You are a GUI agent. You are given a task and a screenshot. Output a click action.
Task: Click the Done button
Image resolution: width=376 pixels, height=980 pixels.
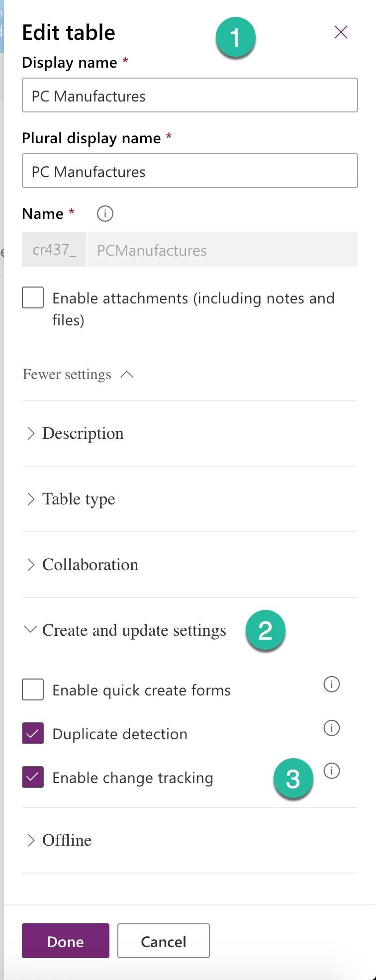coord(66,941)
